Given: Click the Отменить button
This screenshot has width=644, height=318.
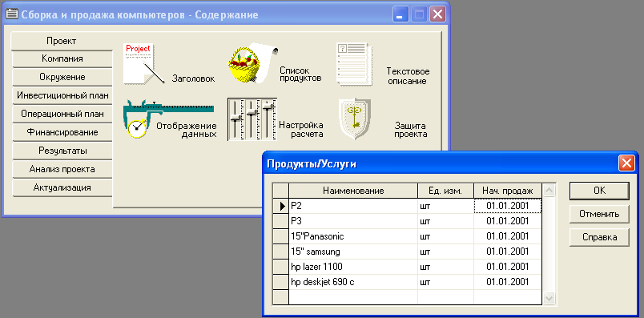Looking at the screenshot, I should pos(599,214).
